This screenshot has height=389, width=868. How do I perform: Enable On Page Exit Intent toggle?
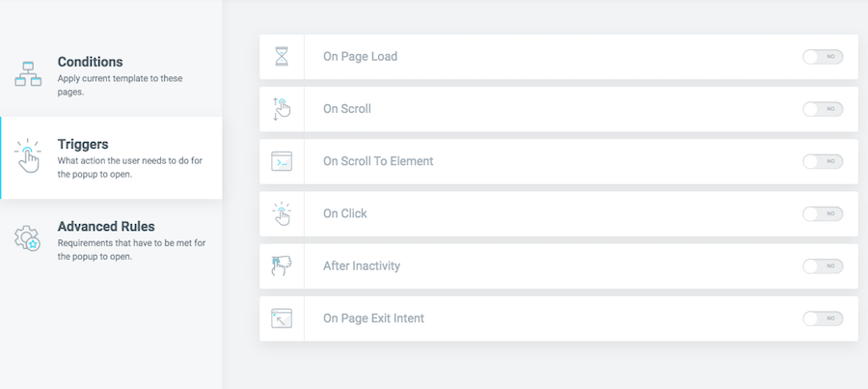[x=823, y=319]
